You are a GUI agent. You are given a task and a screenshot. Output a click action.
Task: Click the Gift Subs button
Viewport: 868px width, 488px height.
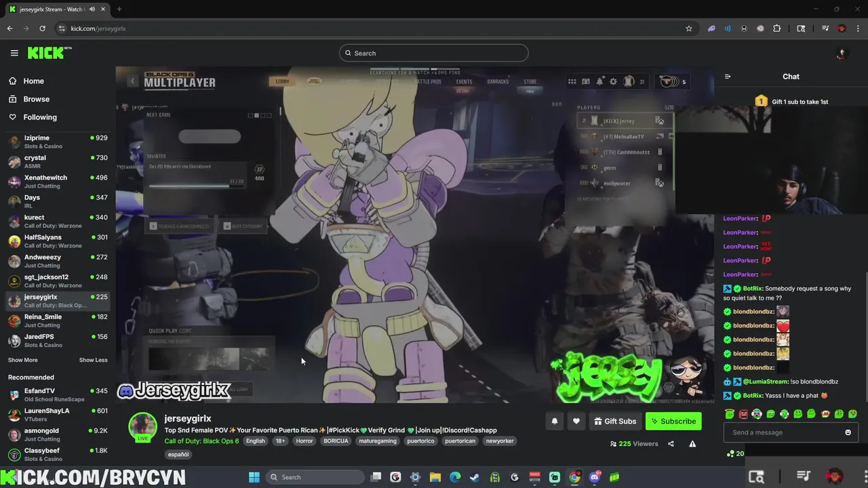[615, 421]
